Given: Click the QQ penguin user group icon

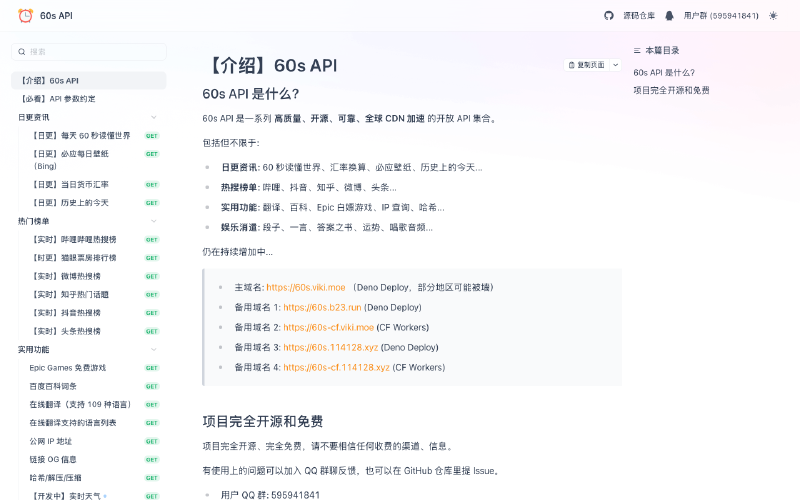Looking at the screenshot, I should pos(669,16).
